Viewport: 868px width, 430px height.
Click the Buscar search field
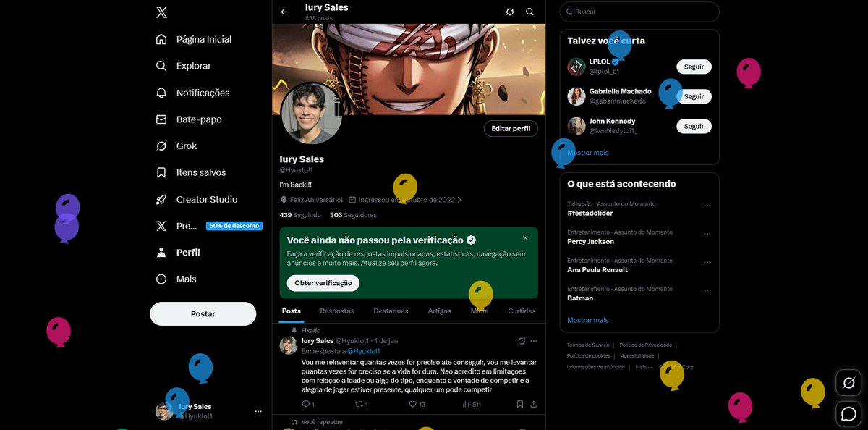639,12
